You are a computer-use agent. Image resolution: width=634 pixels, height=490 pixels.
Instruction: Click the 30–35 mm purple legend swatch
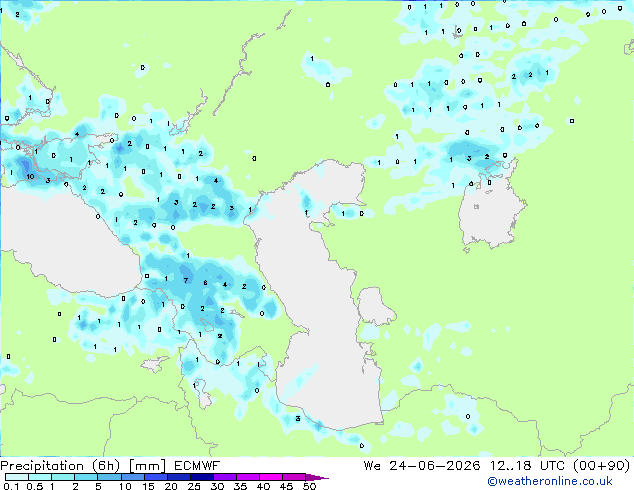click(225, 477)
